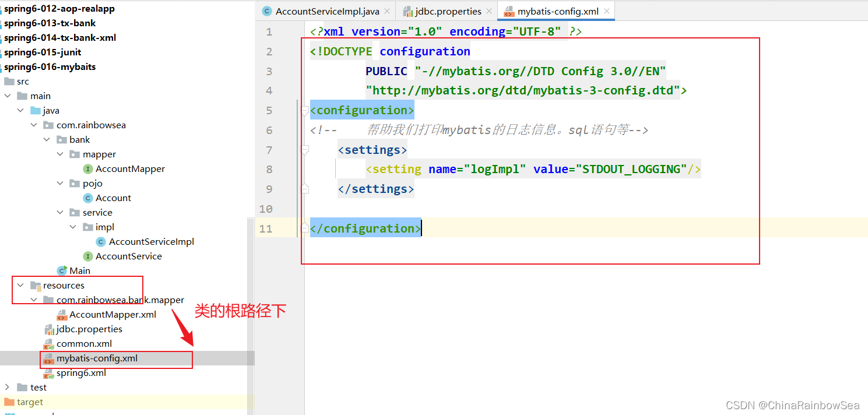Collapse the bank package chevron
The image size is (868, 415).
47,140
